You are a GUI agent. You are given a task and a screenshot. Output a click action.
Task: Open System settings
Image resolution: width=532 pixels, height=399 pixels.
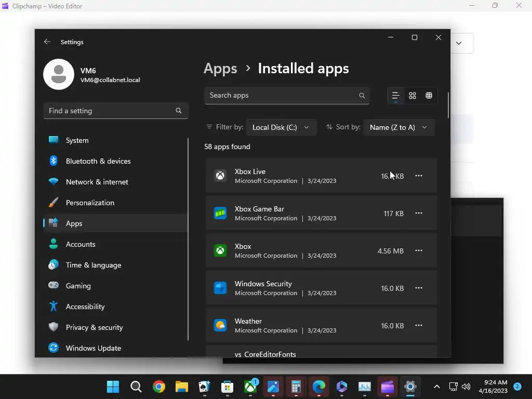115,140
